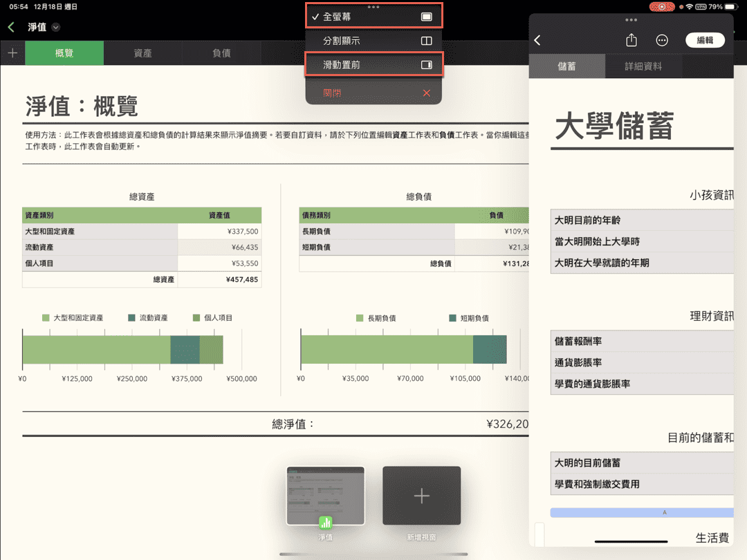Select the 大明在大學就讀的年期 row

click(642, 263)
